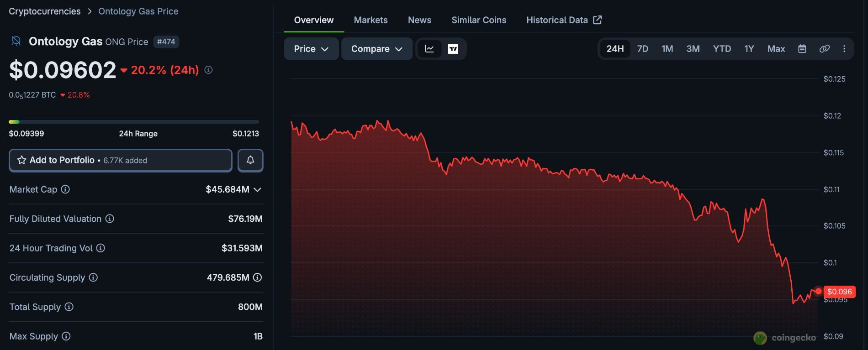868x350 pixels.
Task: Click the 24h range progress bar
Action: pos(134,122)
